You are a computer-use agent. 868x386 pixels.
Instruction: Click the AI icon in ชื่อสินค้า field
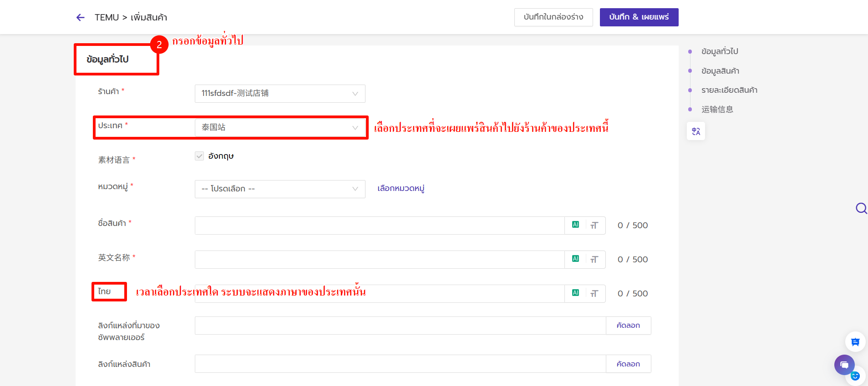[575, 225]
